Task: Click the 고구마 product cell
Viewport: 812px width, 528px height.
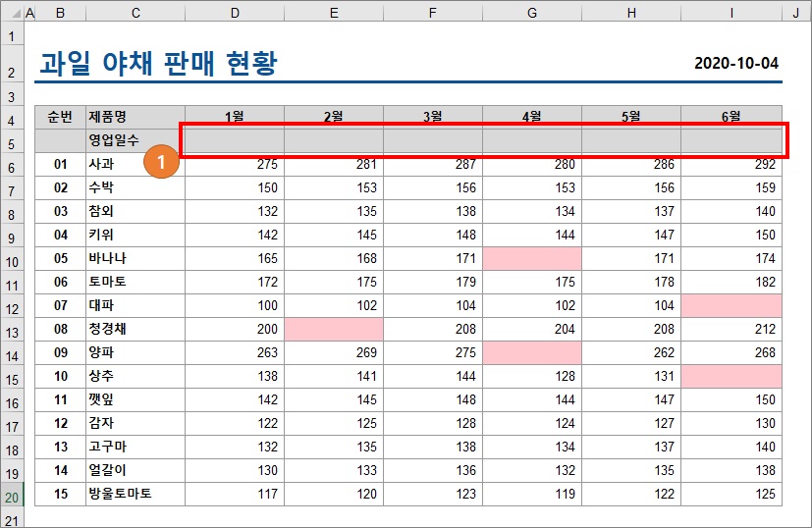Action: [x=135, y=447]
